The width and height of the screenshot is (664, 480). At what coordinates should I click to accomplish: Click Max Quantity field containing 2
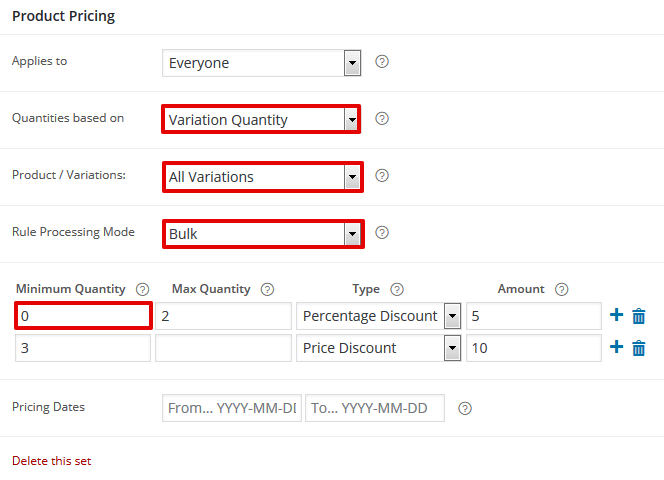223,316
